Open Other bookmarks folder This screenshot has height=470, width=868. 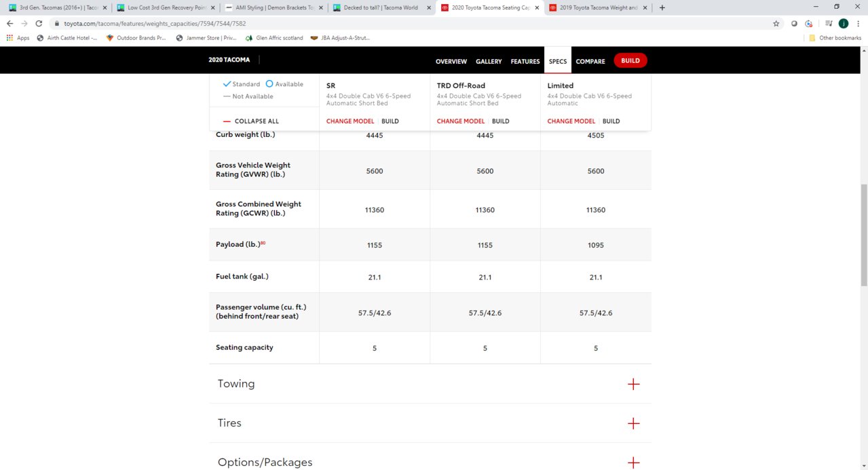[835, 38]
